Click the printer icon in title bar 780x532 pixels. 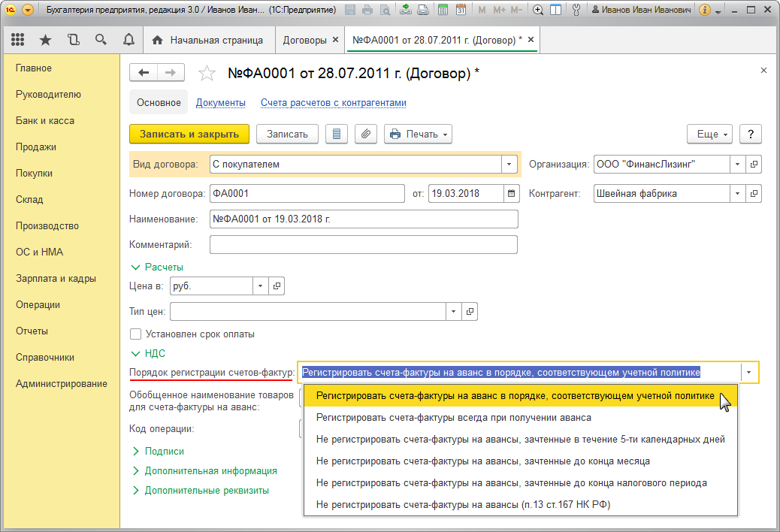coord(367,10)
